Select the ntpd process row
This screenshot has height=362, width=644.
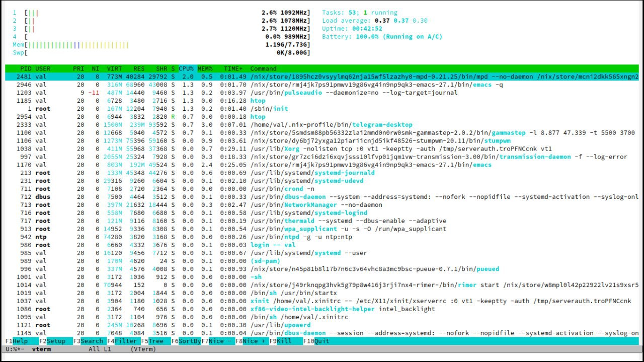tap(322, 237)
